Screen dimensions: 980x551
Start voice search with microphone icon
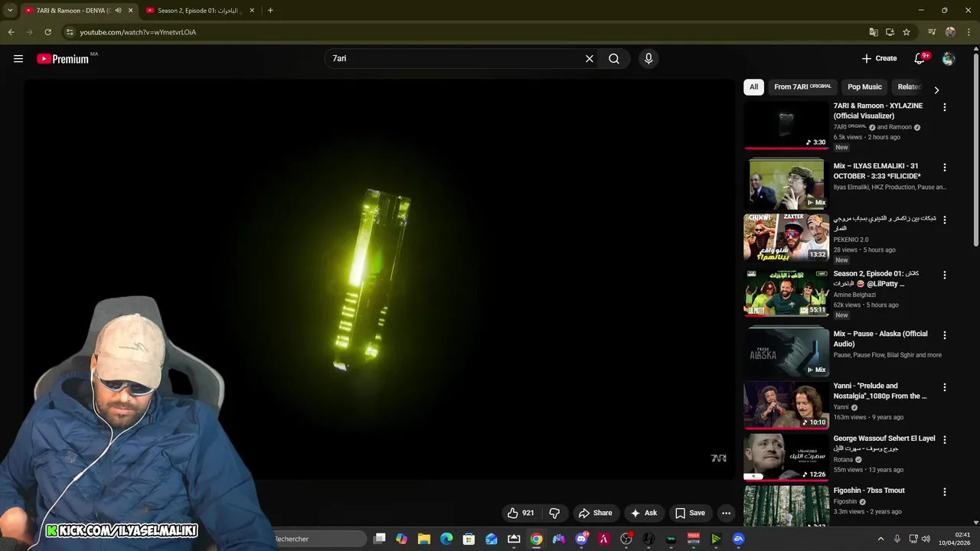coord(648,59)
